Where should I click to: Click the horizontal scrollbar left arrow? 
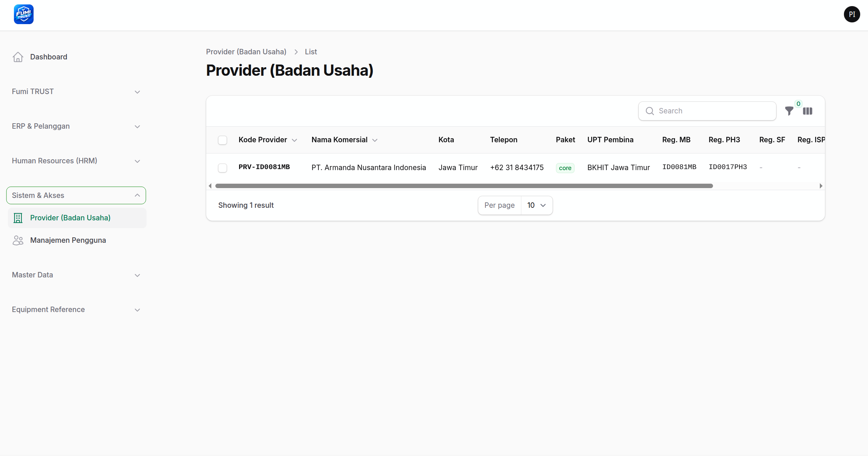[210, 186]
